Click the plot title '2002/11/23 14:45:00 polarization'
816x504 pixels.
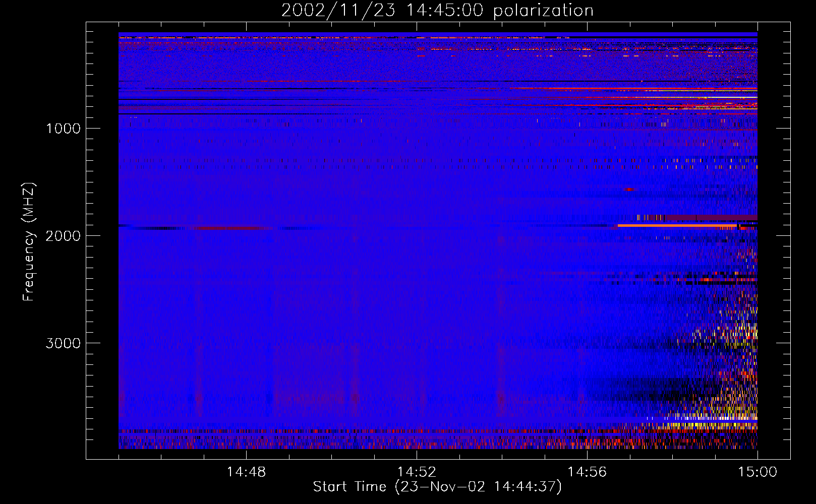[x=437, y=11]
